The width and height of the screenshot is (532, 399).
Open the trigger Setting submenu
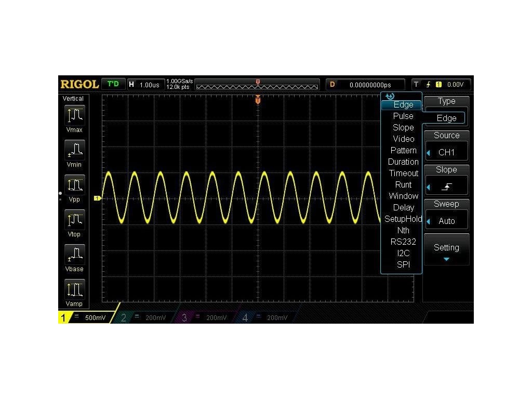pos(446,249)
